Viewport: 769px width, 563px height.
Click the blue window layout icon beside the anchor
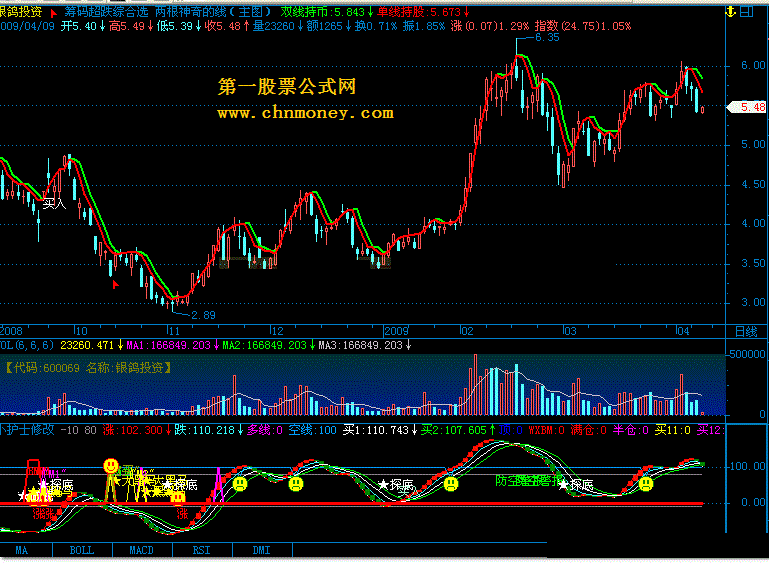pos(746,12)
